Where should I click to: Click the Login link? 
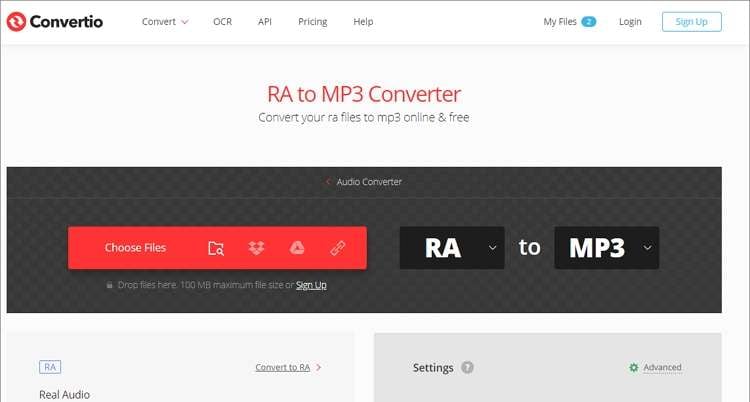630,22
